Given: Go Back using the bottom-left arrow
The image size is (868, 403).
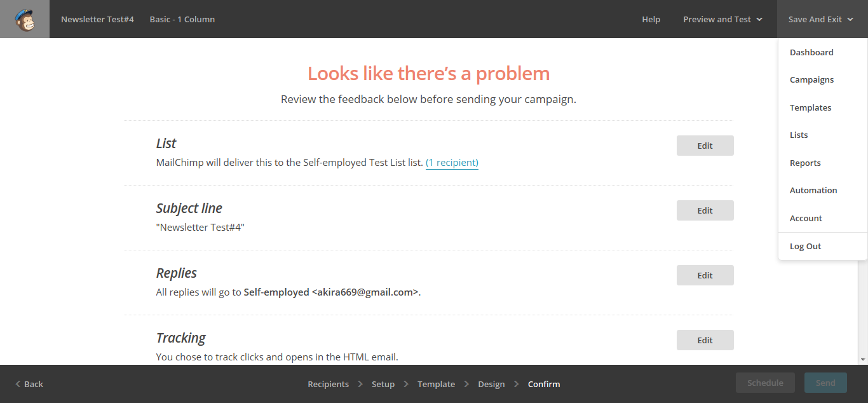Looking at the screenshot, I should point(29,384).
